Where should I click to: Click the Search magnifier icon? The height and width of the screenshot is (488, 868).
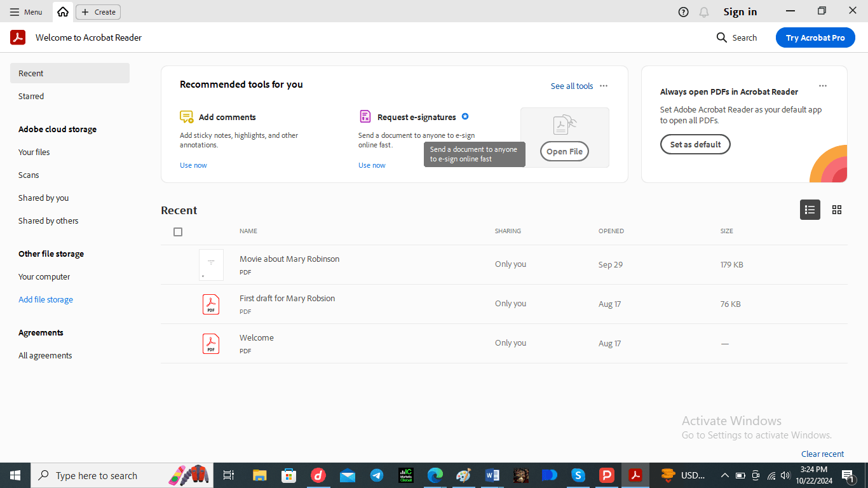[x=722, y=37]
